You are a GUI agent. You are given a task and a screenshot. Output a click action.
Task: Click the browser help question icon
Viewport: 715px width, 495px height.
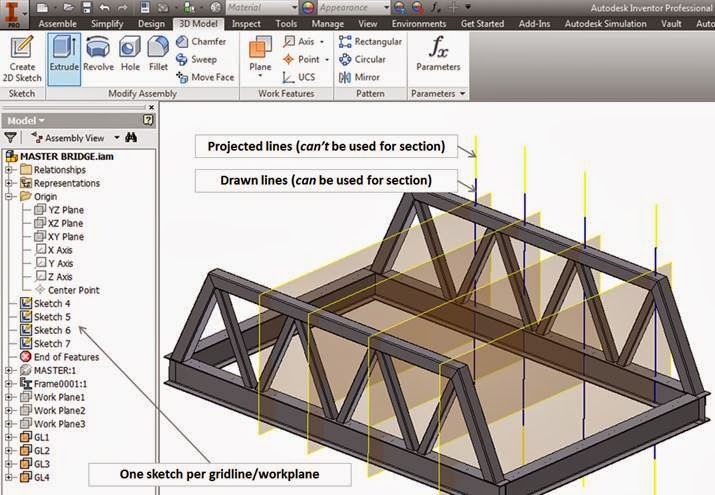coord(148,120)
